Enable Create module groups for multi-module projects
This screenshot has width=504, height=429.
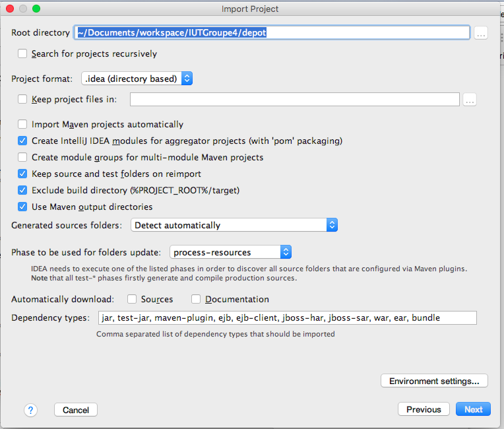[23, 157]
